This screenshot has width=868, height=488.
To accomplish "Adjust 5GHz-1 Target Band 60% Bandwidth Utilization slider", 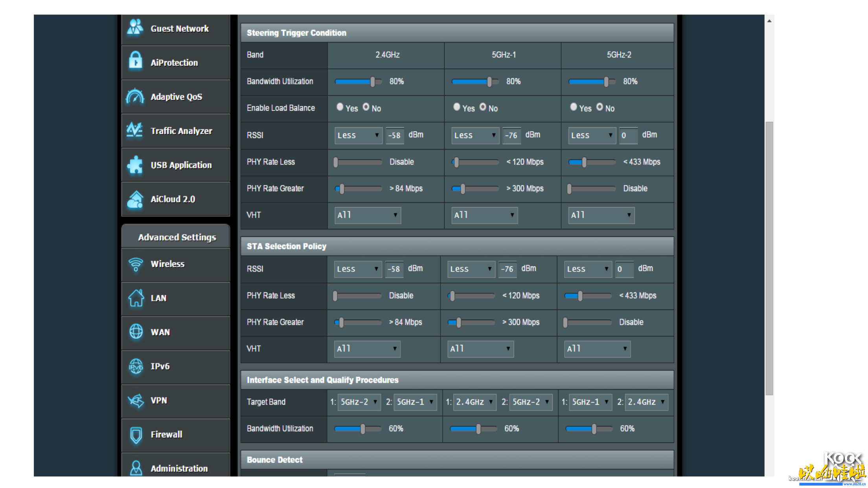I will click(473, 429).
